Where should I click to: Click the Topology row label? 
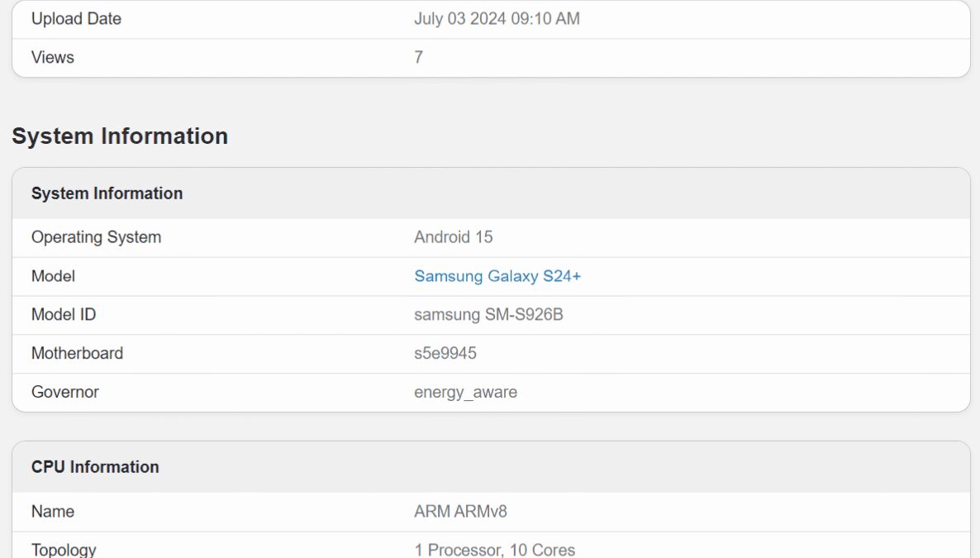(64, 550)
